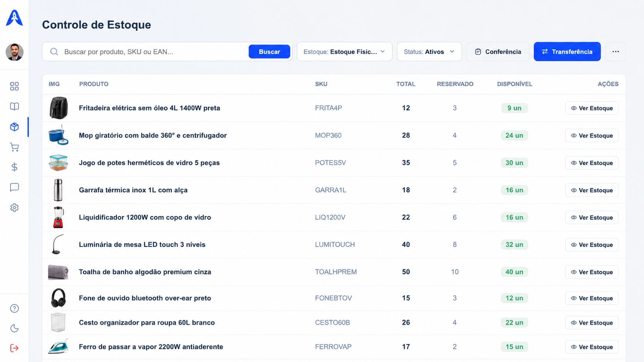Expand the Estoque Físico dropdown filter
Image resolution: width=644 pixels, height=362 pixels.
[x=344, y=52]
